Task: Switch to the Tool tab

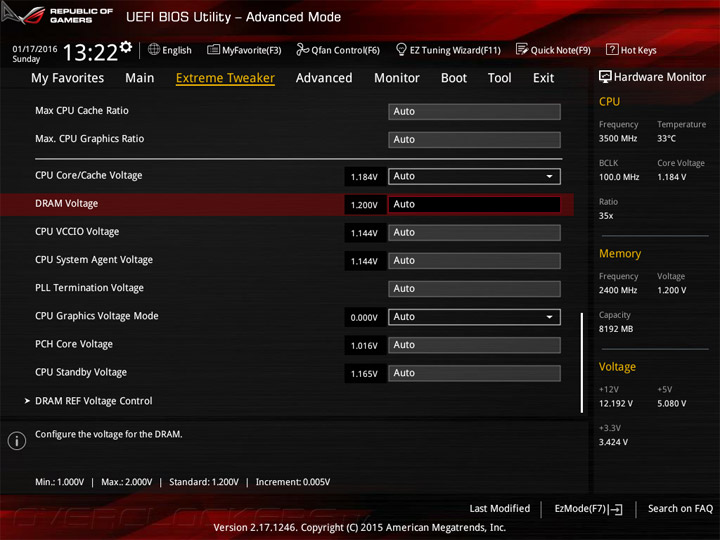Action: click(500, 78)
